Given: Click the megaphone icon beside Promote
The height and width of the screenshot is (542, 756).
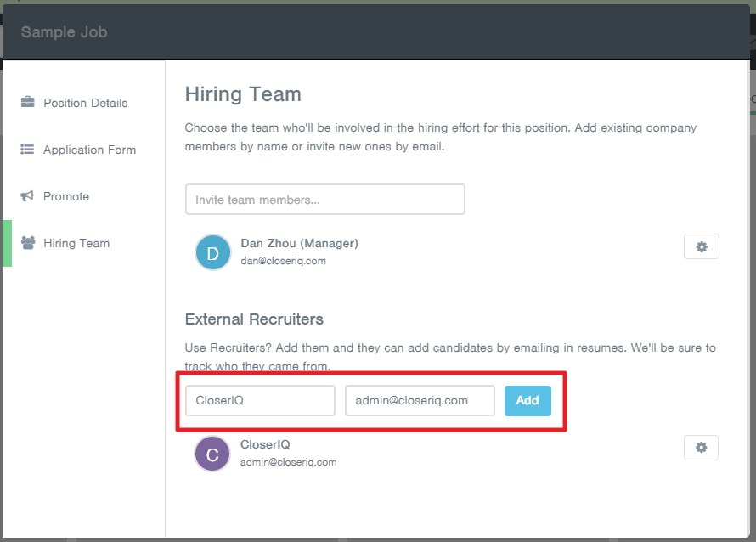Looking at the screenshot, I should tap(28, 196).
